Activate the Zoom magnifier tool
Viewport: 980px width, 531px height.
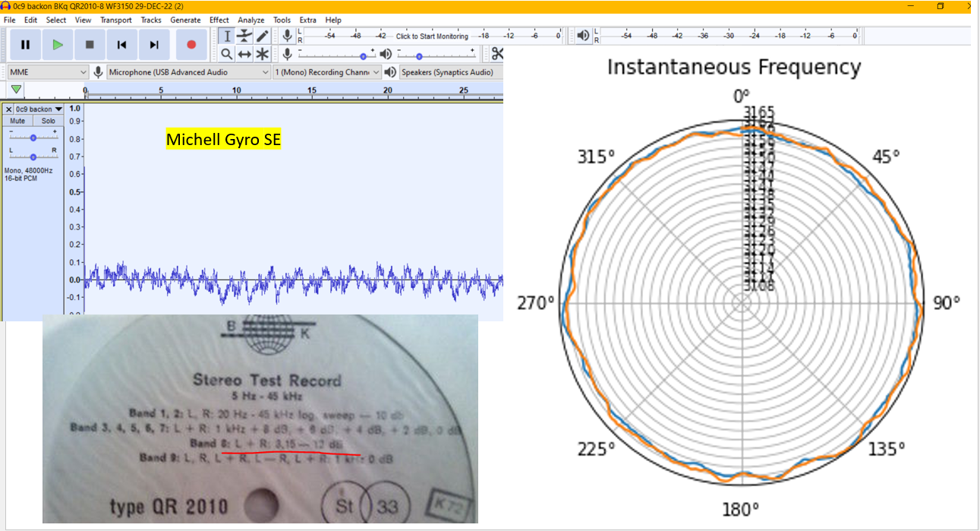pos(226,54)
